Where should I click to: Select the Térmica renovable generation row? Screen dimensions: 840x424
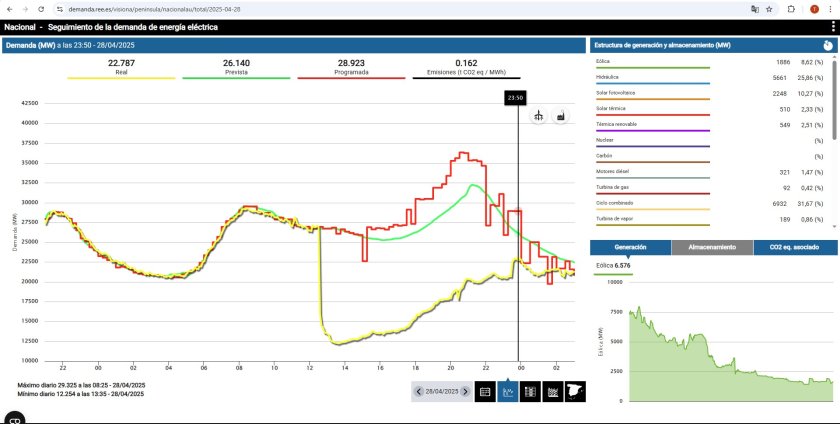click(710, 125)
